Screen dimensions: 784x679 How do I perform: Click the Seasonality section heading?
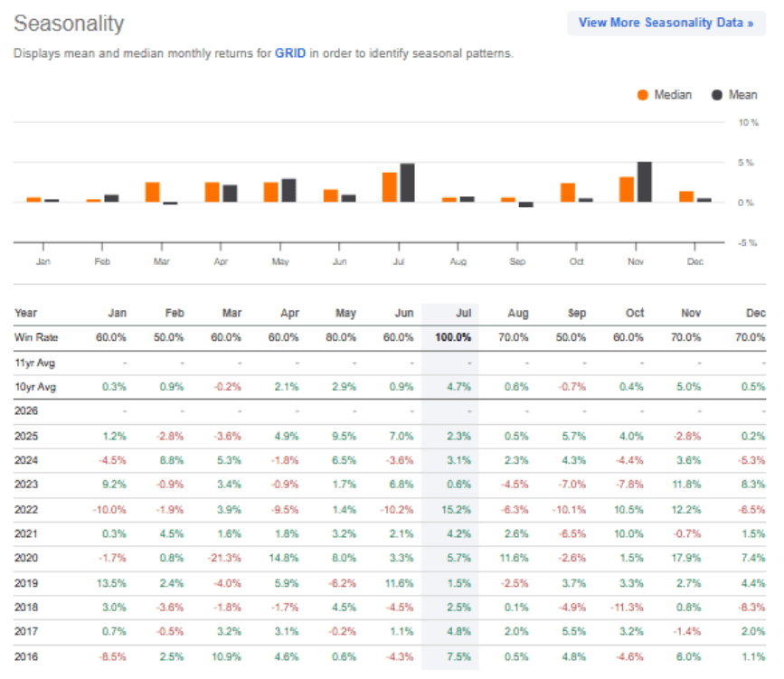(70, 23)
